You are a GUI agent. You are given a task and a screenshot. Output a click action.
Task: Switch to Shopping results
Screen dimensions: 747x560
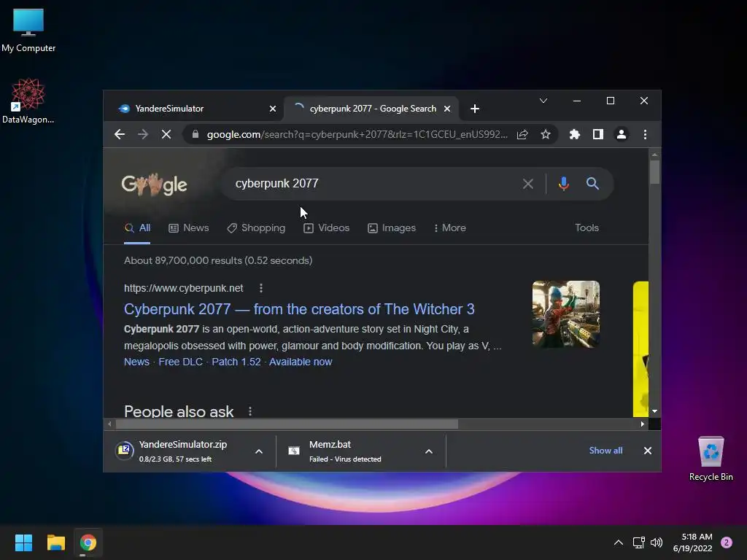click(256, 228)
